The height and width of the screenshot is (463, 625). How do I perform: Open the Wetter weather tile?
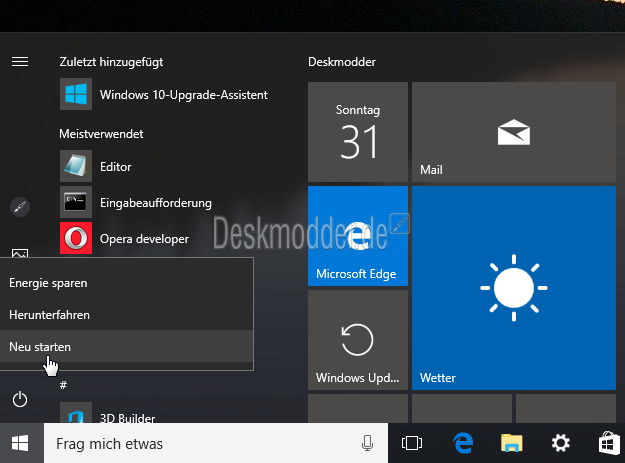pos(514,288)
